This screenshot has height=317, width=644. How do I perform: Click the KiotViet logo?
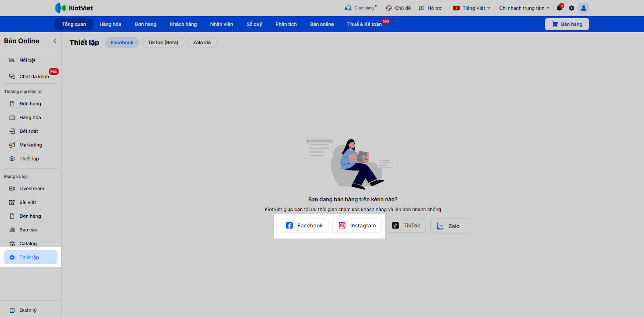coord(74,8)
